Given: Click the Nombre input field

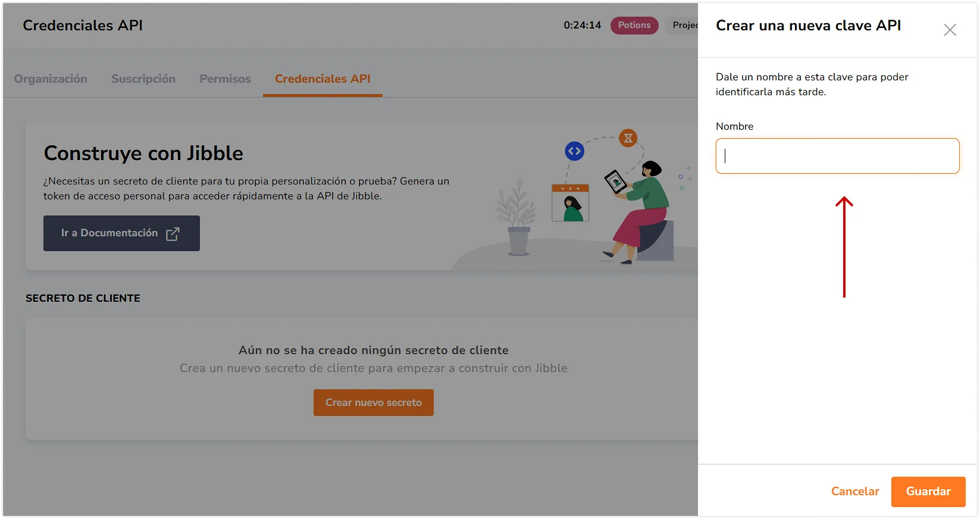Looking at the screenshot, I should [x=837, y=156].
